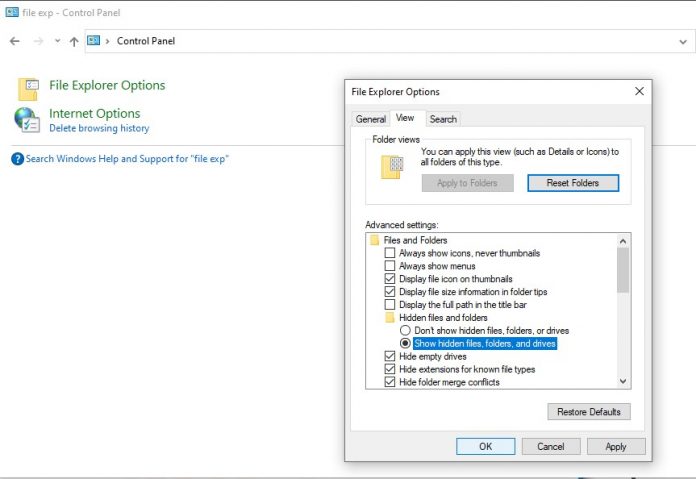Click the Advanced settings scroll up arrow
Image resolution: width=696 pixels, height=479 pixels.
tap(623, 241)
